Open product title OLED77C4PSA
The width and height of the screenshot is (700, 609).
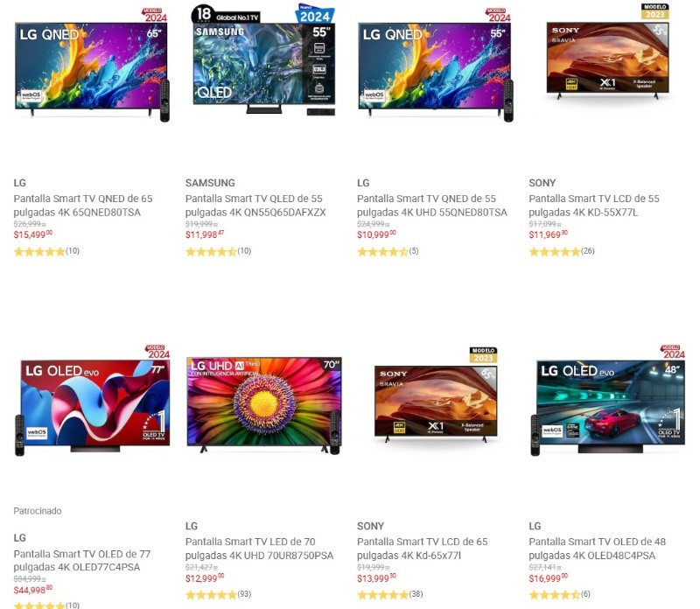coord(82,560)
